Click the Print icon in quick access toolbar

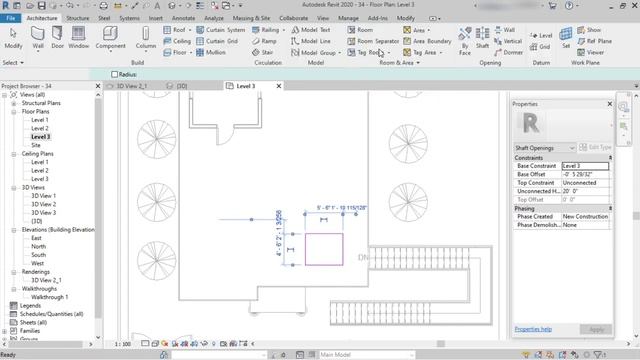pos(104,6)
